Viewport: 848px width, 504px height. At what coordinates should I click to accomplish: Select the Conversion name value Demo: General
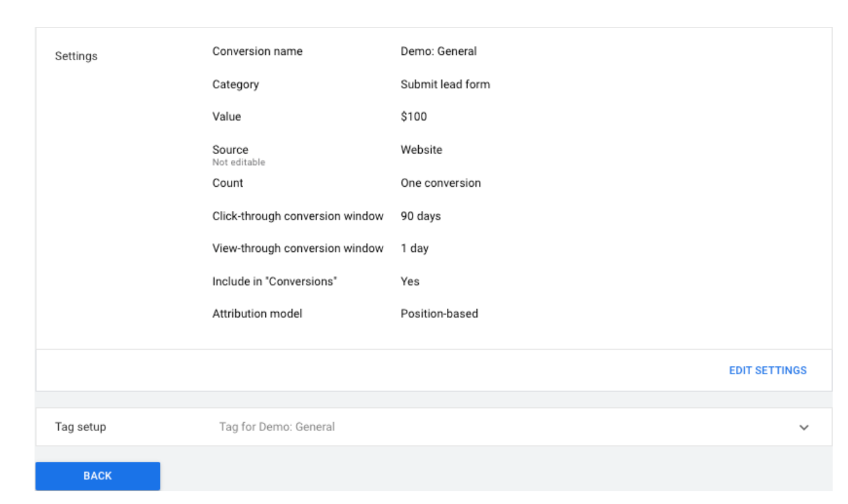(438, 51)
